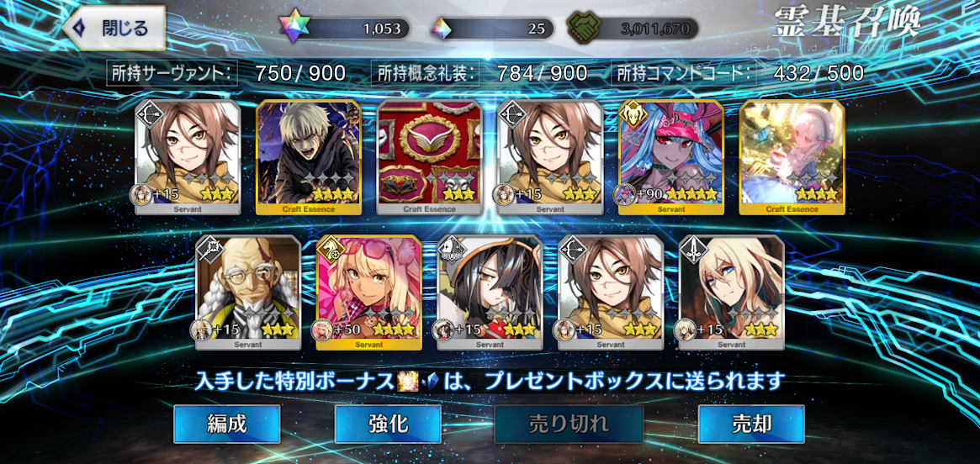Select the four-star +50 blonde Servant card
Viewport: 980px width, 464px height.
tap(368, 293)
